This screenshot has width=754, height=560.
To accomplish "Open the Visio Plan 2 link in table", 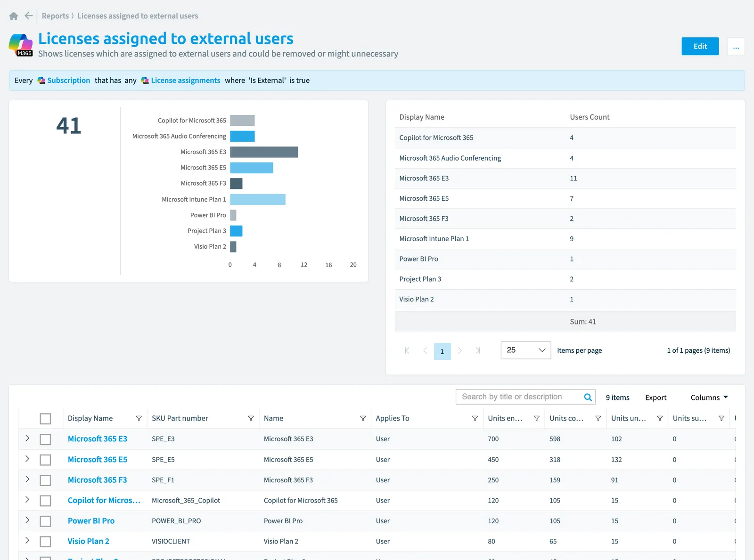I will click(x=88, y=541).
